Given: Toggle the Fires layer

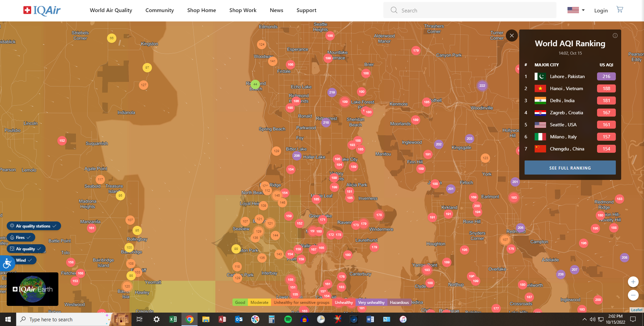Looking at the screenshot, I should 21,238.
